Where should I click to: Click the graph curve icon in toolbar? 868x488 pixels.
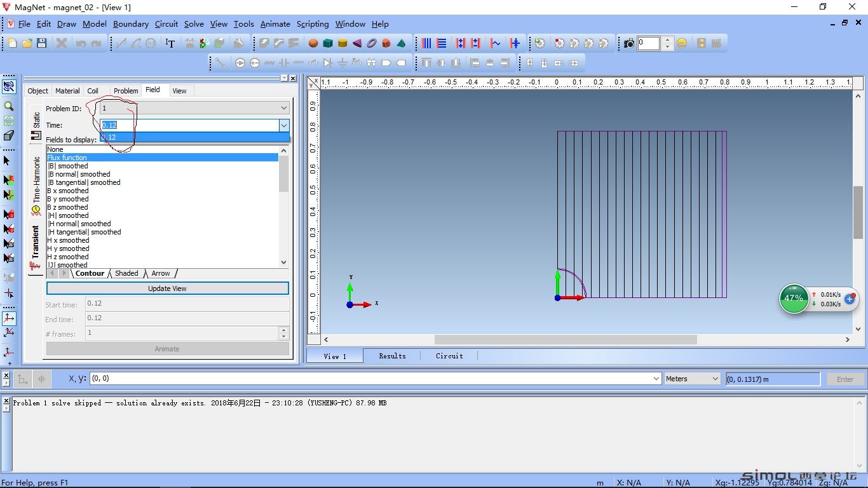tap(496, 43)
